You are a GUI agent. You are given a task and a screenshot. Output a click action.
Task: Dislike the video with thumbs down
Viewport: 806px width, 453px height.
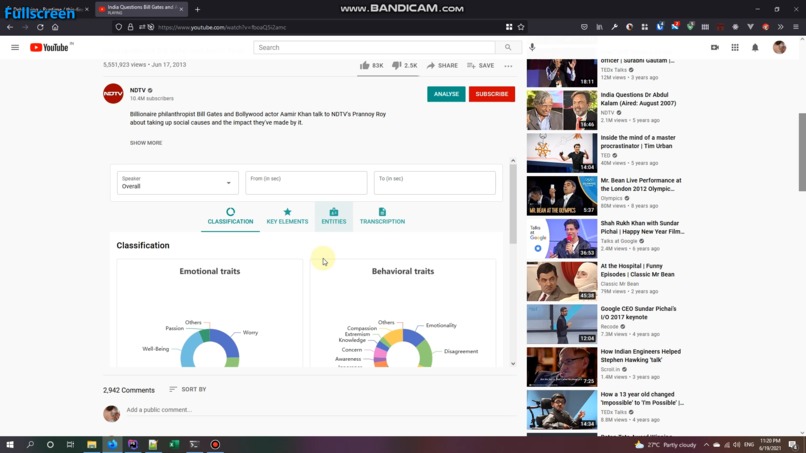point(405,66)
